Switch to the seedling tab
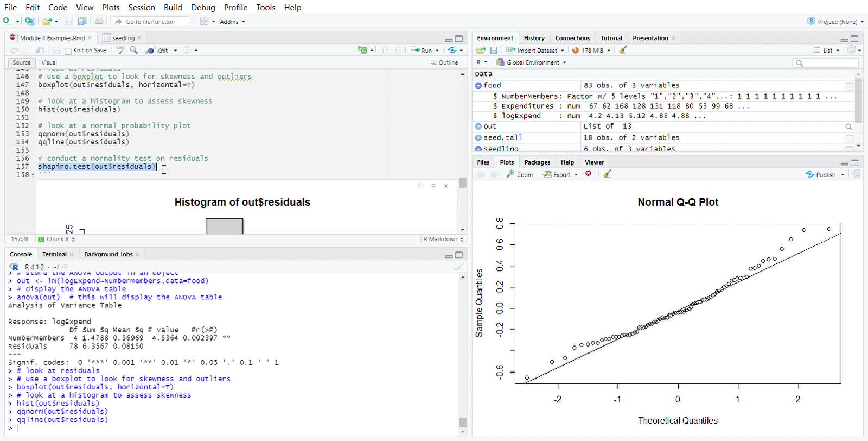 [123, 38]
